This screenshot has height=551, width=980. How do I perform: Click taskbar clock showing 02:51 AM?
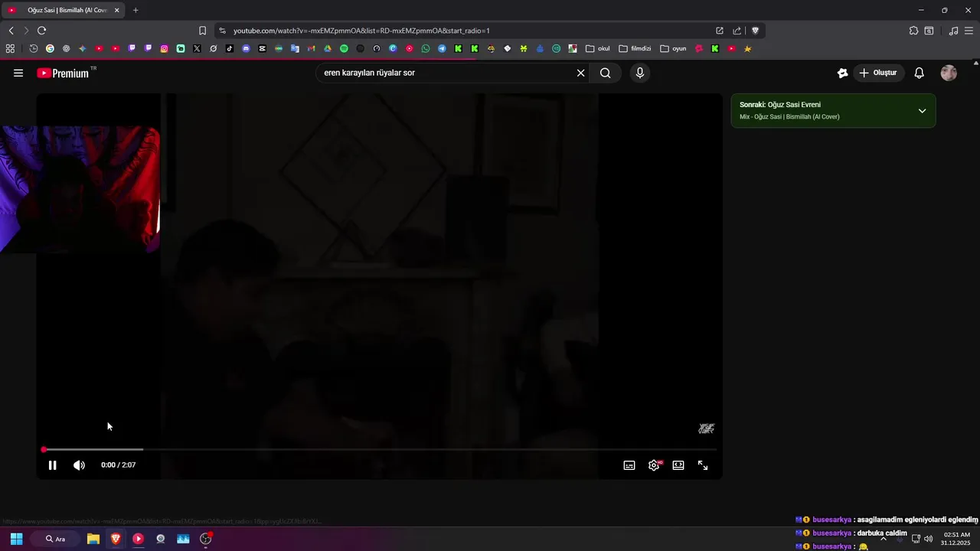pos(956,538)
